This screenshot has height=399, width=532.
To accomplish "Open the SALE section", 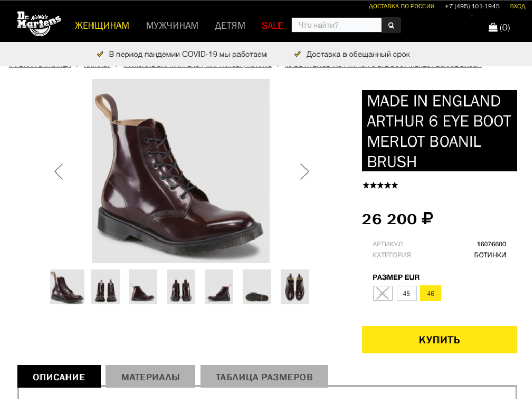I will [x=272, y=25].
